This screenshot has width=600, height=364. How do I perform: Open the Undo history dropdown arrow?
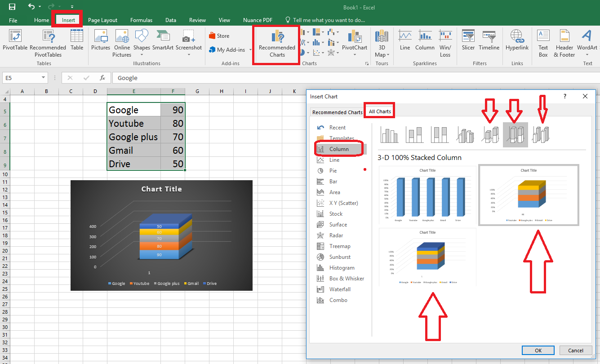pos(40,7)
